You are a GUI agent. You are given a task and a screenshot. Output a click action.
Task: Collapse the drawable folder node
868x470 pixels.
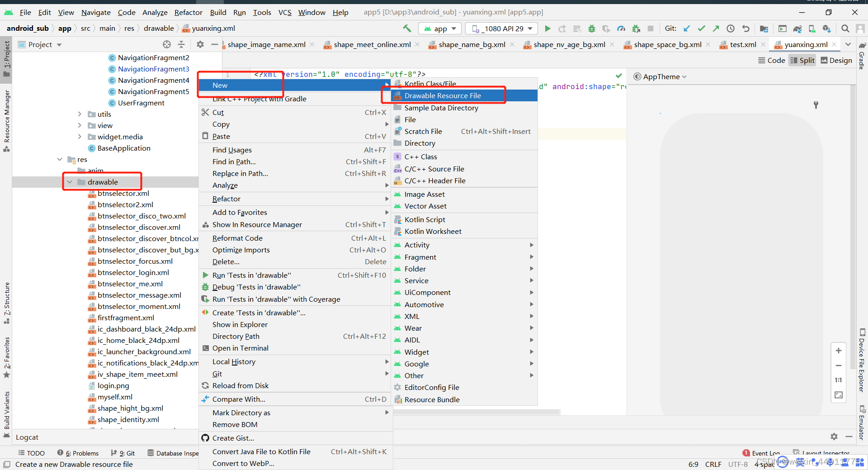coord(70,182)
